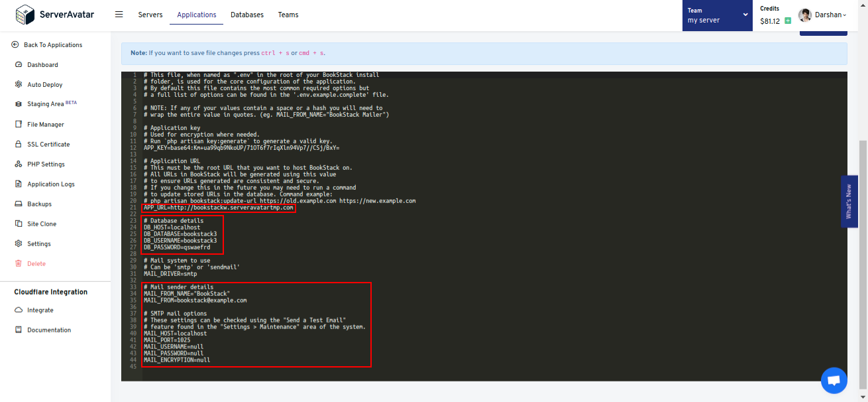Select the Teams tab
The width and height of the screenshot is (868, 402).
288,15
